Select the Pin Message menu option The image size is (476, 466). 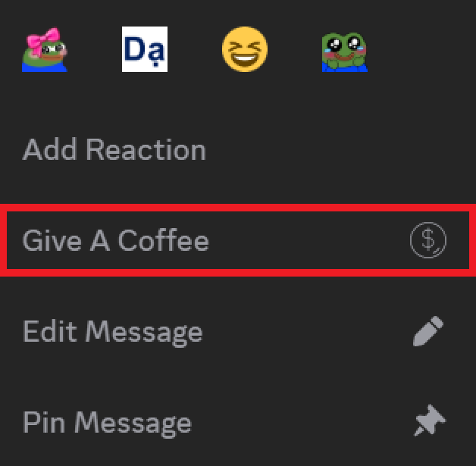(238, 422)
